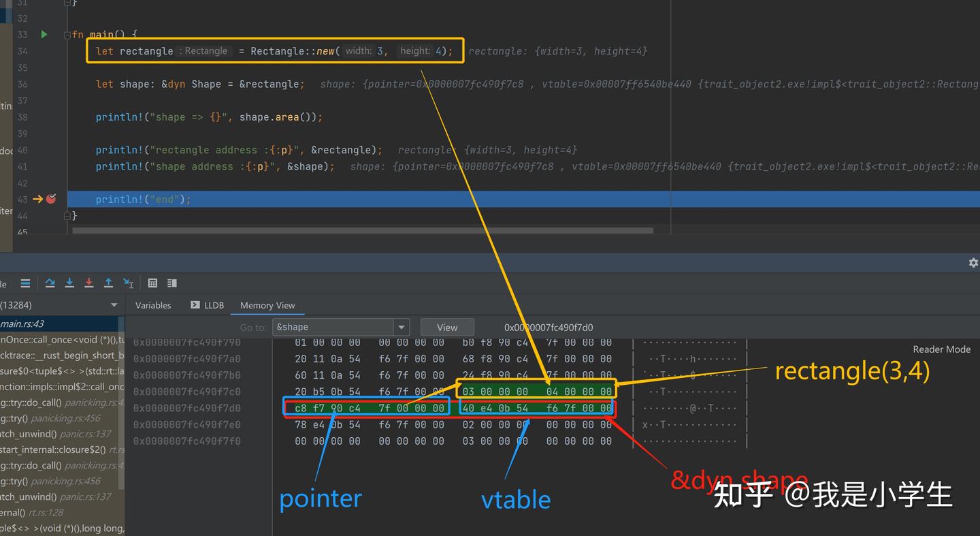Toggle the breakpoint on line 43
The height and width of the screenshot is (536, 980).
(x=51, y=199)
